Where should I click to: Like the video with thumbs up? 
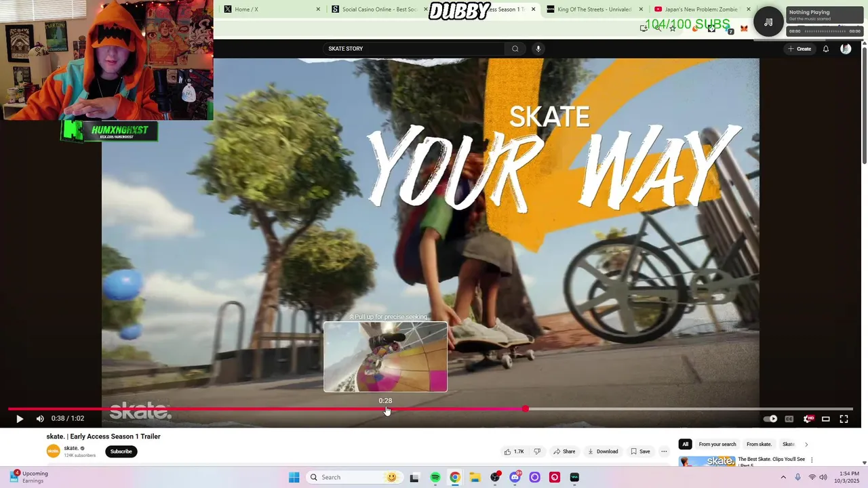click(x=514, y=451)
